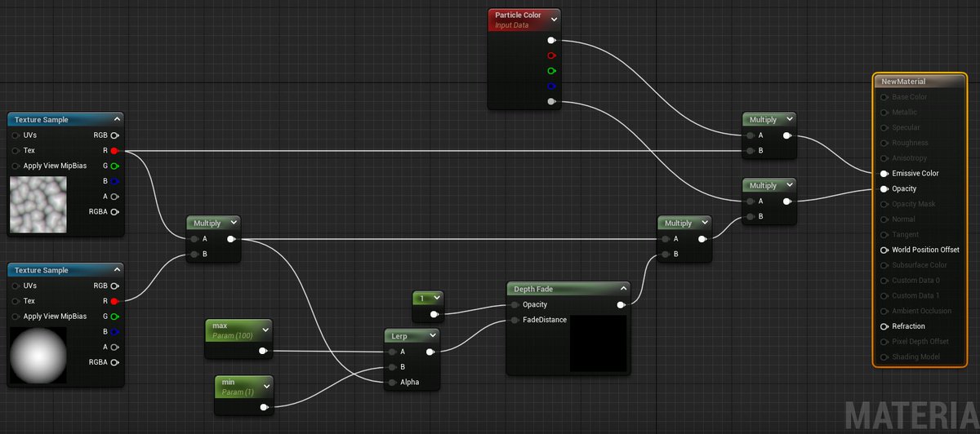Screen dimensions: 980x434
Task: Click the Depth Fade Opacity input pin
Action: pyautogui.click(x=514, y=305)
